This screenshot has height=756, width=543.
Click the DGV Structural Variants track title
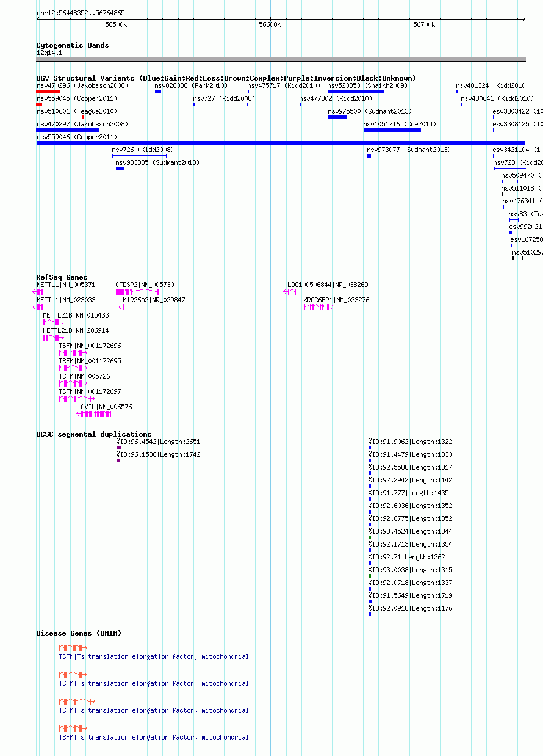click(x=226, y=78)
